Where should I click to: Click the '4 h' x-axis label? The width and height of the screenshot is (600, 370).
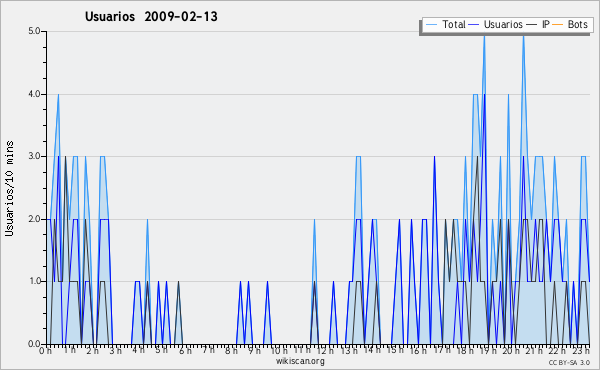[x=138, y=350]
